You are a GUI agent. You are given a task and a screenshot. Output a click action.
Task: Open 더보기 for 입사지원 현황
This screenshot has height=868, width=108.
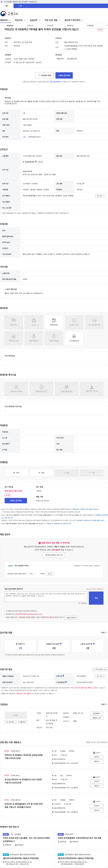pos(104,632)
